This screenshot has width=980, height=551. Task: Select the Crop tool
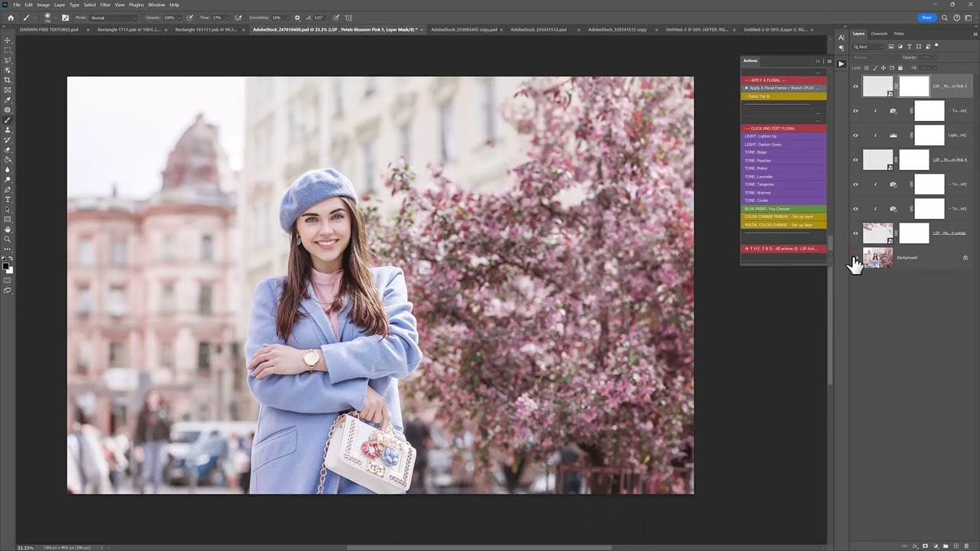click(8, 80)
